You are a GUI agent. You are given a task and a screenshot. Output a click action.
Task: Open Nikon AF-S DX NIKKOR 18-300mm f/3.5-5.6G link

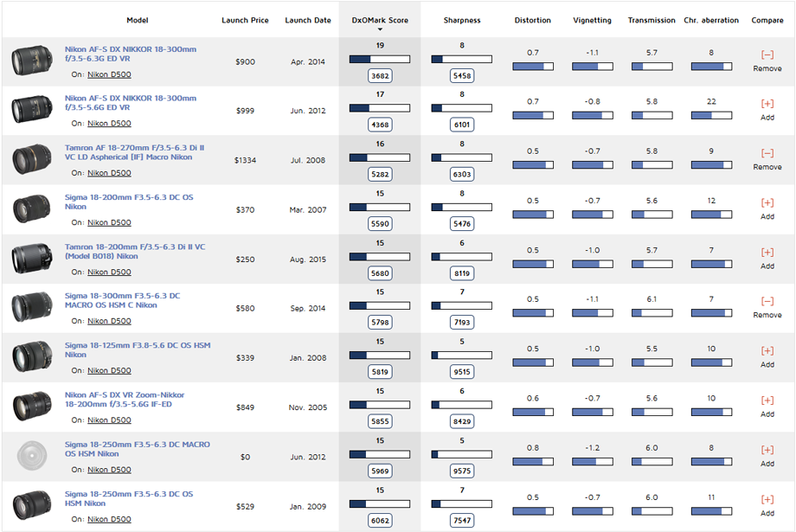(131, 103)
